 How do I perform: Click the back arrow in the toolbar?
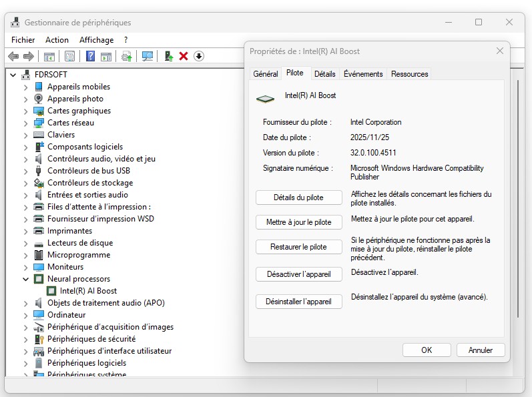(13, 57)
